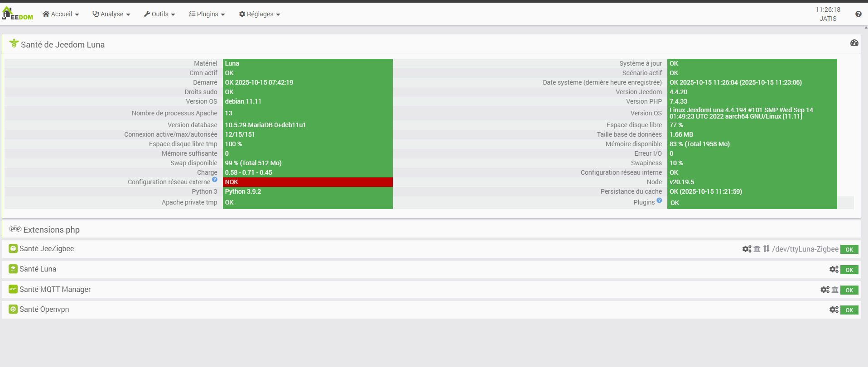Click the OK badge for Openvpn
Viewport: 868px width, 367px height.
coord(849,310)
